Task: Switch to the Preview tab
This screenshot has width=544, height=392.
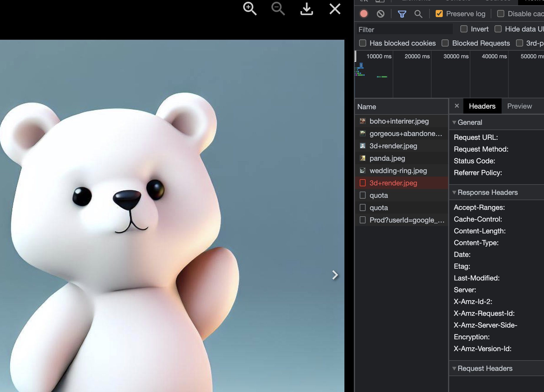Action: point(520,106)
